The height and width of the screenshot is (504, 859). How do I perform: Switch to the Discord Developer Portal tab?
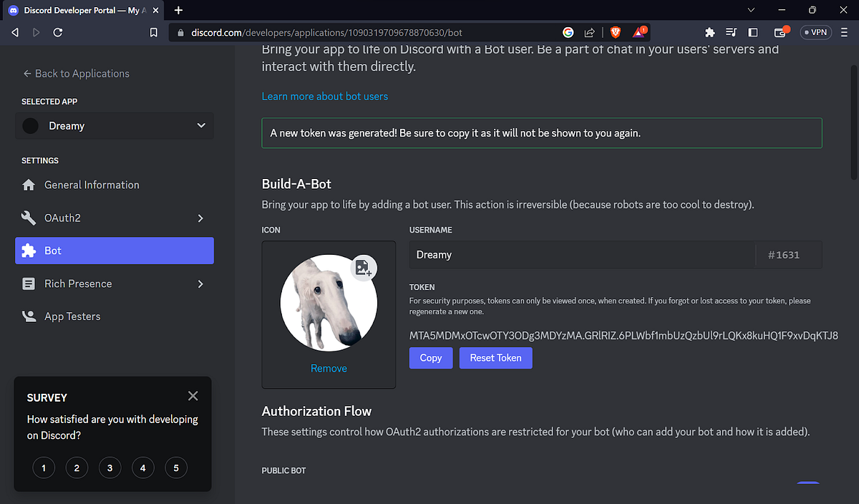click(79, 10)
